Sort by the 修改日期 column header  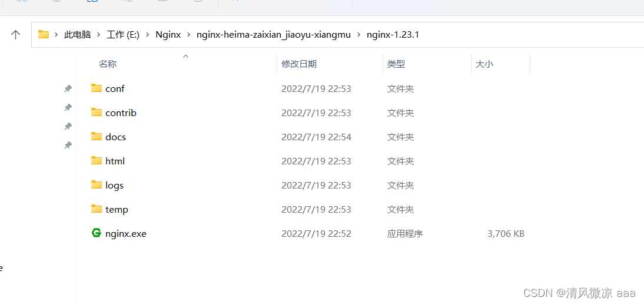299,64
